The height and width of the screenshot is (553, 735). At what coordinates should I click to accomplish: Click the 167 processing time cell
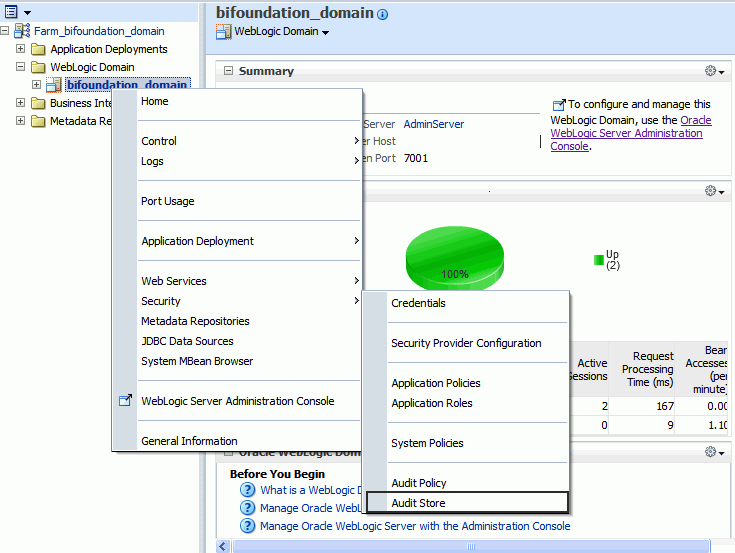(665, 406)
